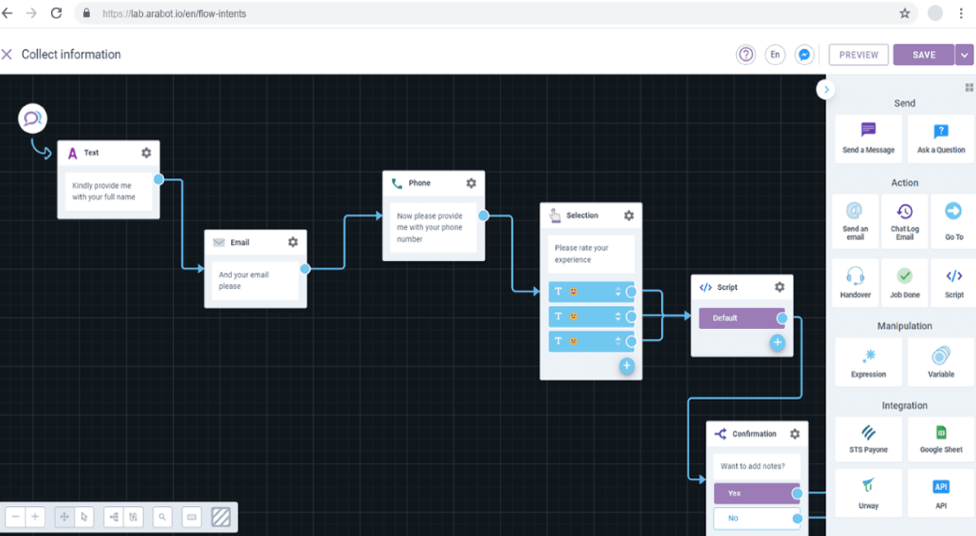Add a Send a Message block
Image resolution: width=976 pixels, height=536 pixels.
tap(868, 138)
